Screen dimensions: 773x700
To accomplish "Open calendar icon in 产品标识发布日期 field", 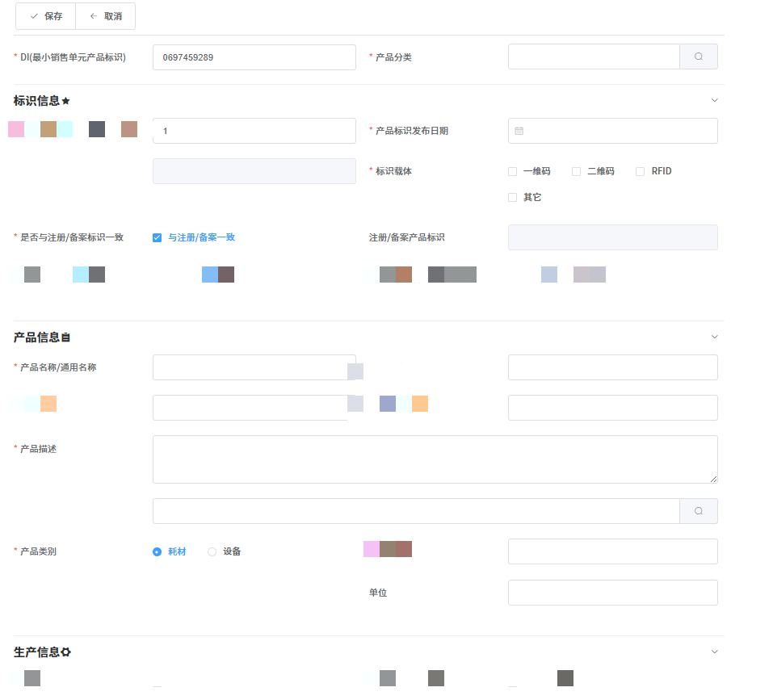I will pyautogui.click(x=519, y=131).
